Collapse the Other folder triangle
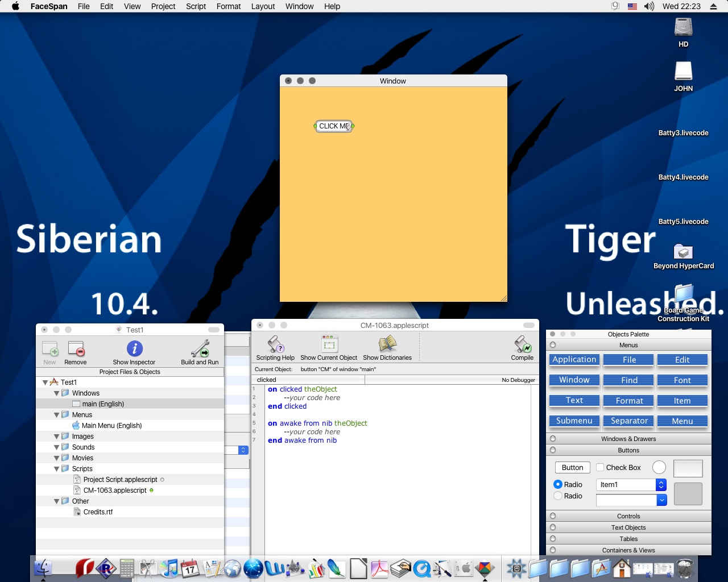 (56, 501)
